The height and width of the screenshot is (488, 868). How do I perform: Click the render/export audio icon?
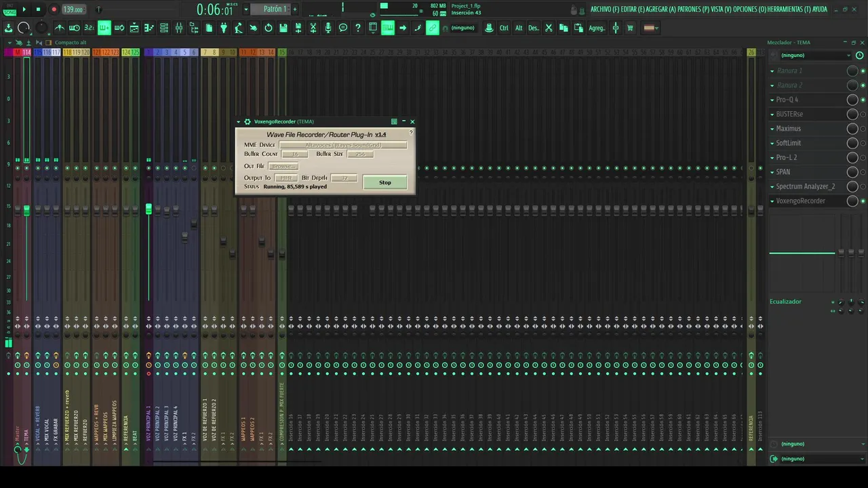point(298,28)
